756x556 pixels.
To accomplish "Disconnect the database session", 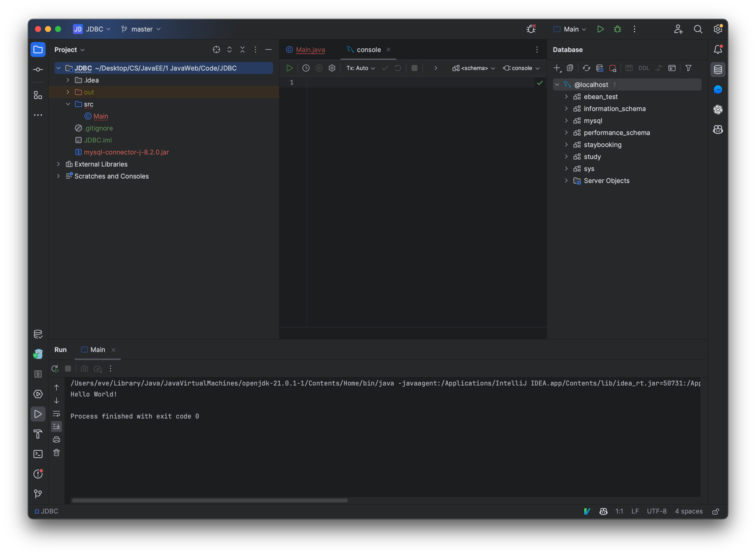I will [613, 68].
